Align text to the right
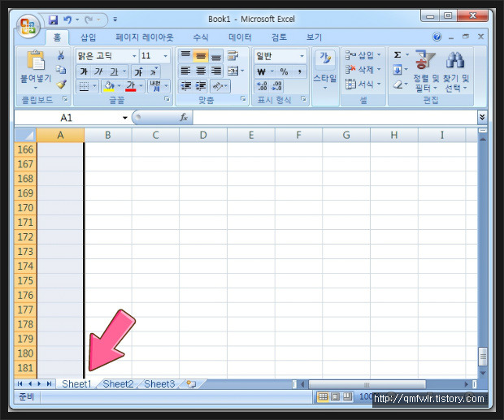Screen dimensions: 504x420 pos(216,71)
